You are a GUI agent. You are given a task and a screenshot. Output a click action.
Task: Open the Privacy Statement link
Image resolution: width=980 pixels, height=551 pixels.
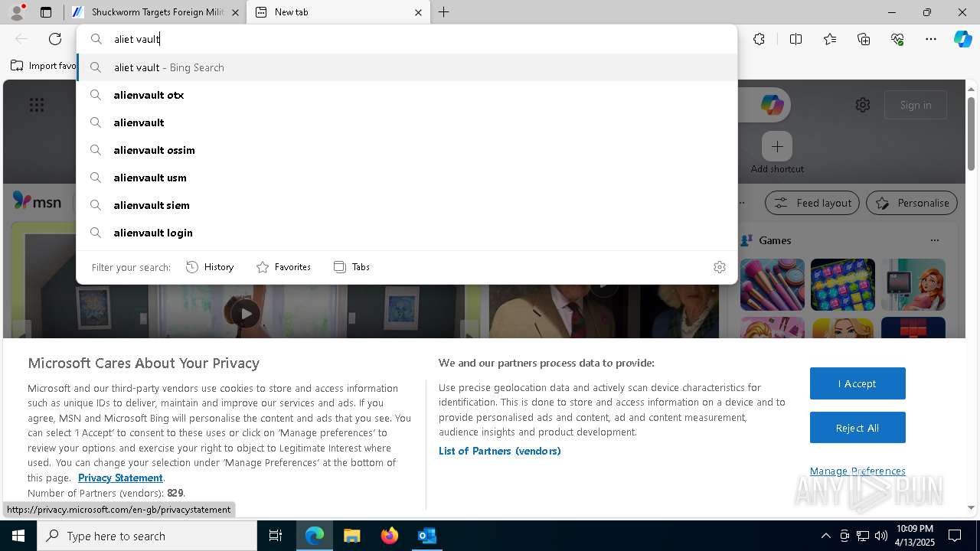click(120, 478)
